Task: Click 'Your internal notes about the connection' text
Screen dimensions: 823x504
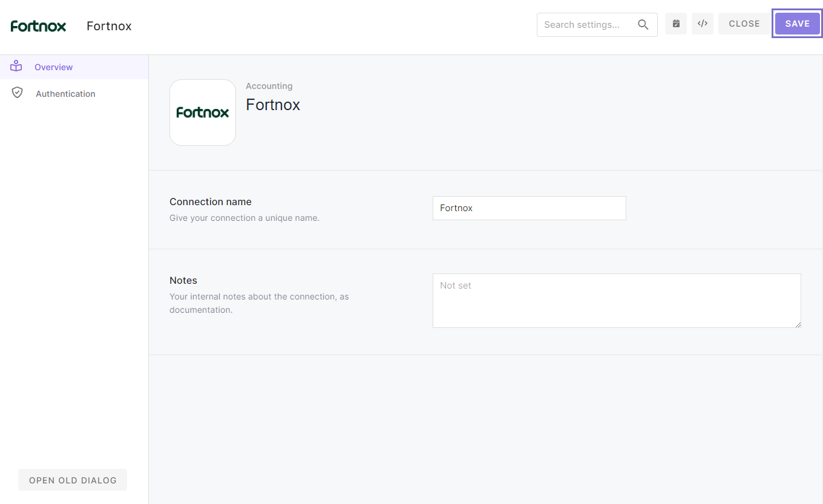Action: (x=259, y=303)
